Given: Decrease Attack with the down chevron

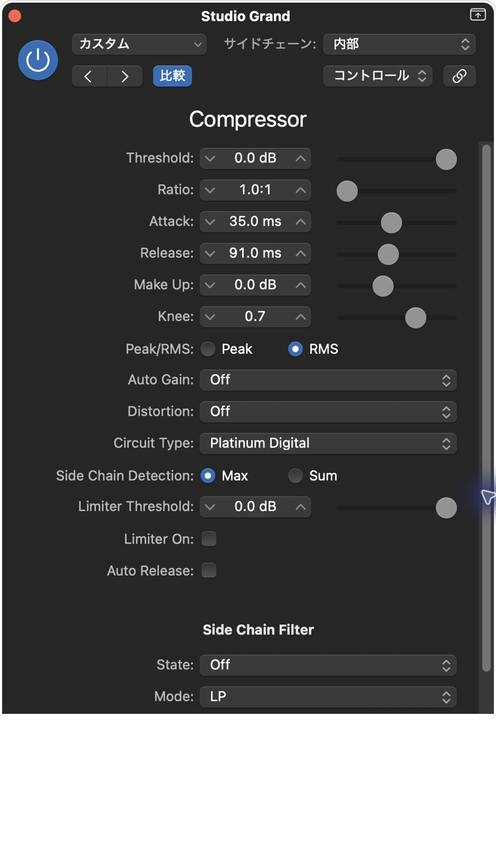Looking at the screenshot, I should [210, 222].
